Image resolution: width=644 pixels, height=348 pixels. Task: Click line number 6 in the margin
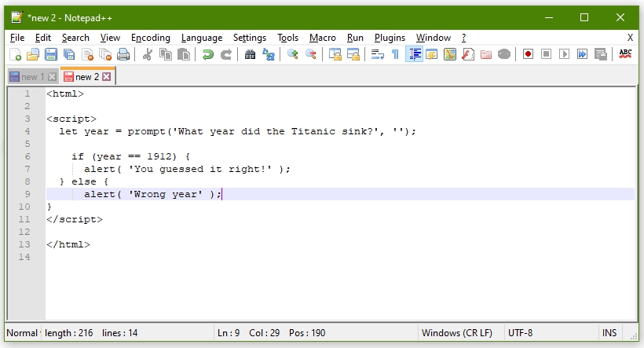pyautogui.click(x=27, y=156)
